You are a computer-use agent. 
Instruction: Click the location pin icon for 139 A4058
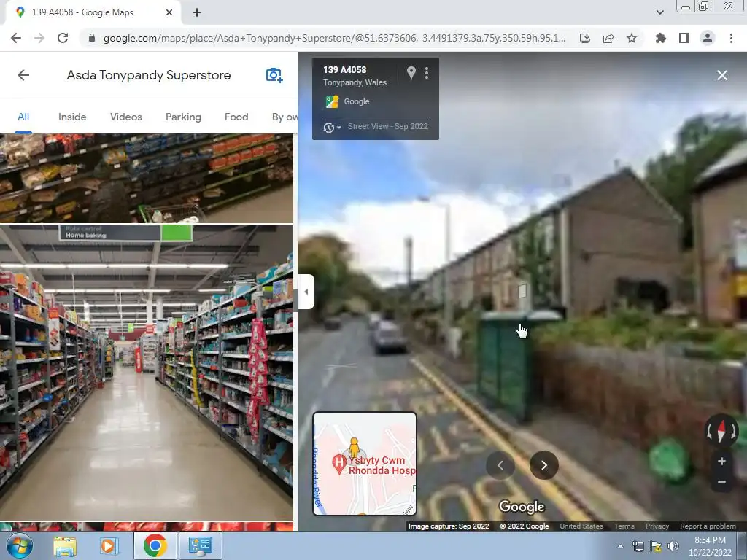(411, 73)
